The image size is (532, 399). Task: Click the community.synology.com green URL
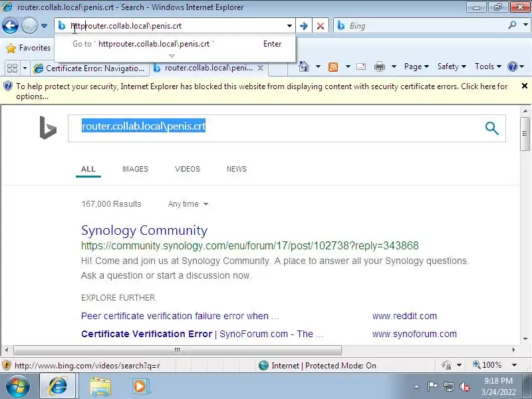pos(250,245)
